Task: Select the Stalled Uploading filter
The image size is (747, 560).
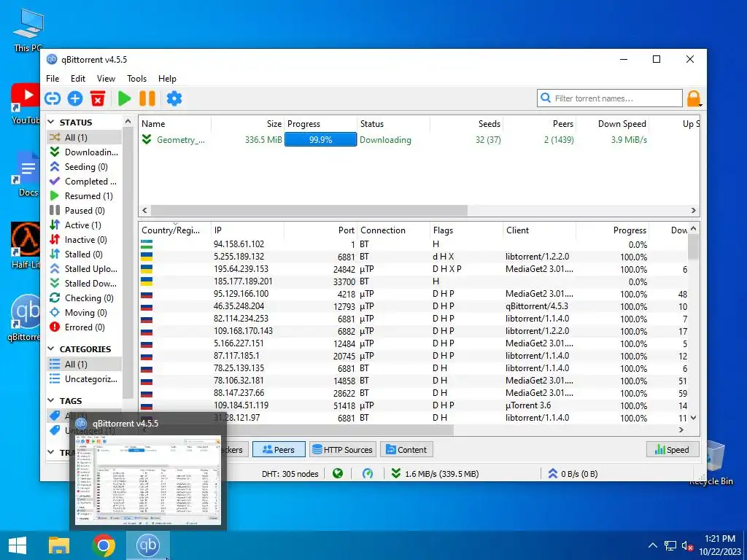Action: click(x=84, y=269)
